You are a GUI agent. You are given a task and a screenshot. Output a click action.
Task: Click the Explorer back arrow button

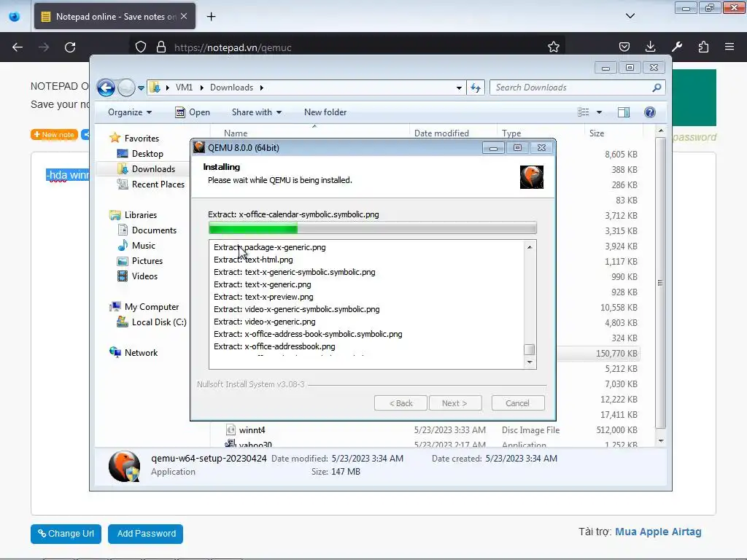[x=106, y=87]
